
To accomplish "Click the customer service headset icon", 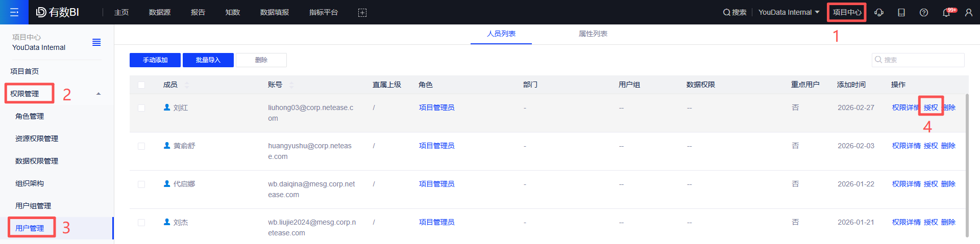I will (x=879, y=12).
